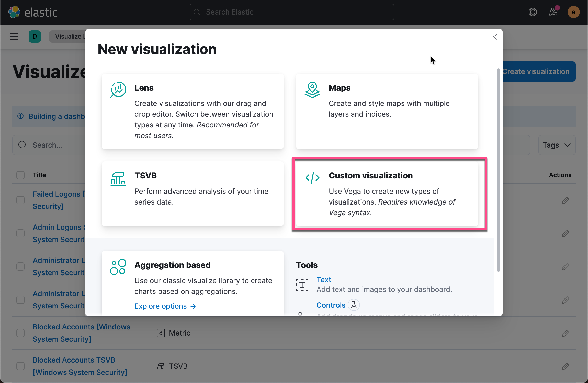Click the Search Elastic field
The width and height of the screenshot is (588, 383).
click(x=291, y=12)
